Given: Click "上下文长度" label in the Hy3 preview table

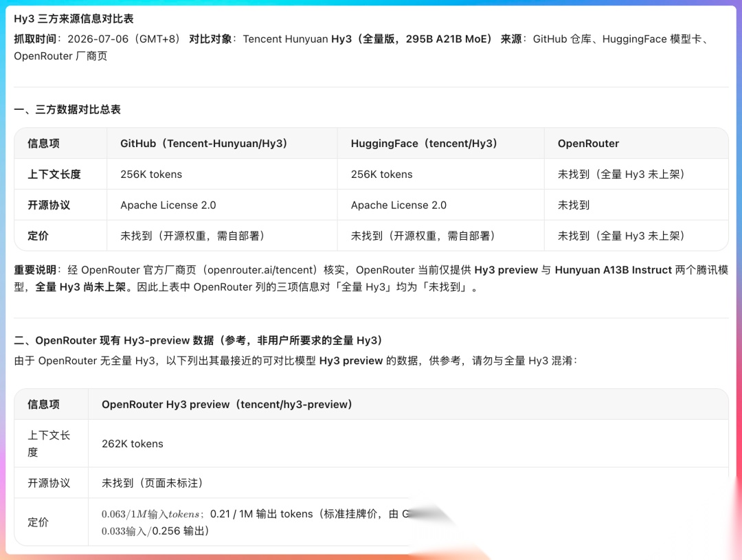Looking at the screenshot, I should [49, 444].
